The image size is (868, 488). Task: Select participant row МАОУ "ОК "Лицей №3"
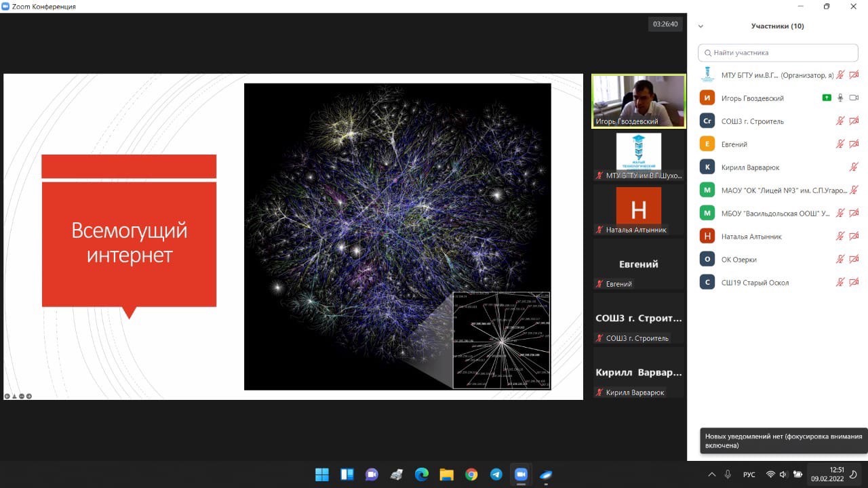(x=778, y=190)
